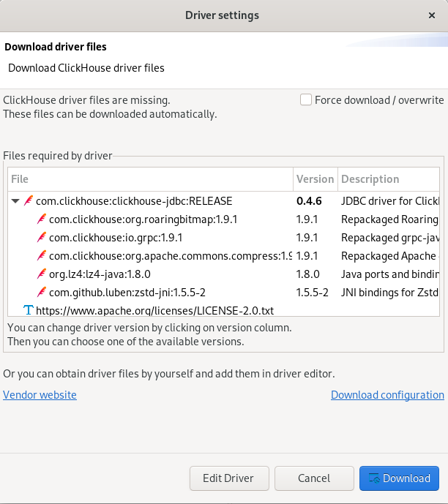Click the commons.compress library feather icon

pos(42,255)
